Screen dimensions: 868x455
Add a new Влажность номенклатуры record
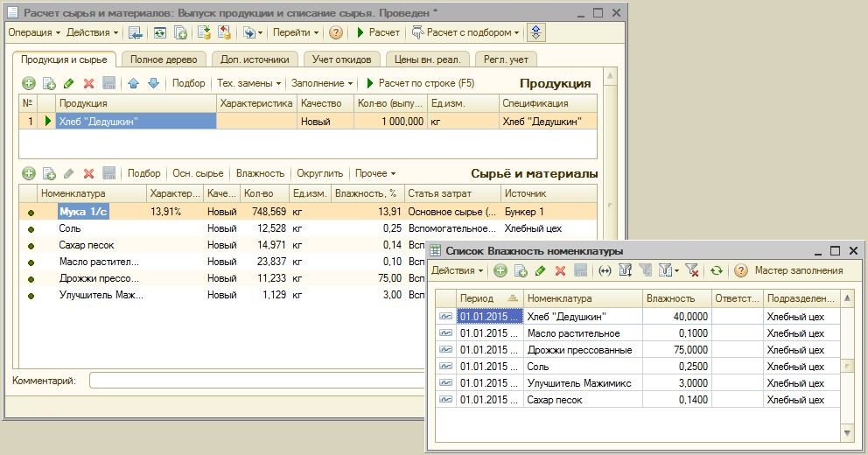point(500,270)
